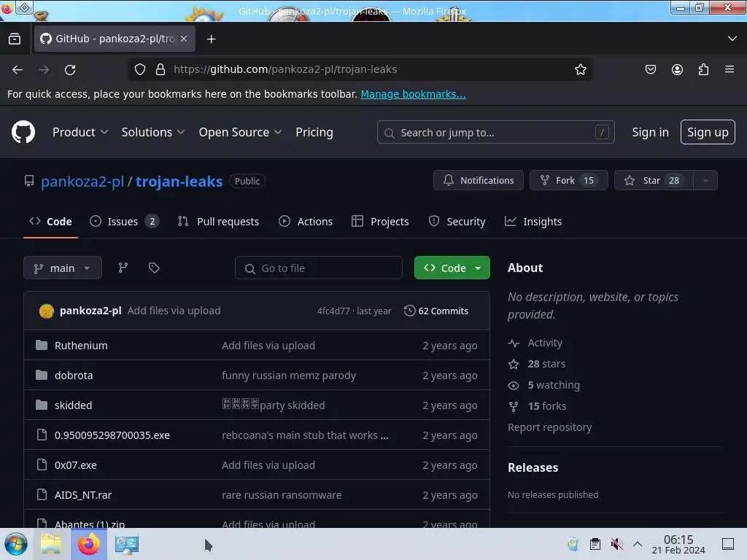The height and width of the screenshot is (560, 747).
Task: Expand the Product menu
Action: pos(80,132)
